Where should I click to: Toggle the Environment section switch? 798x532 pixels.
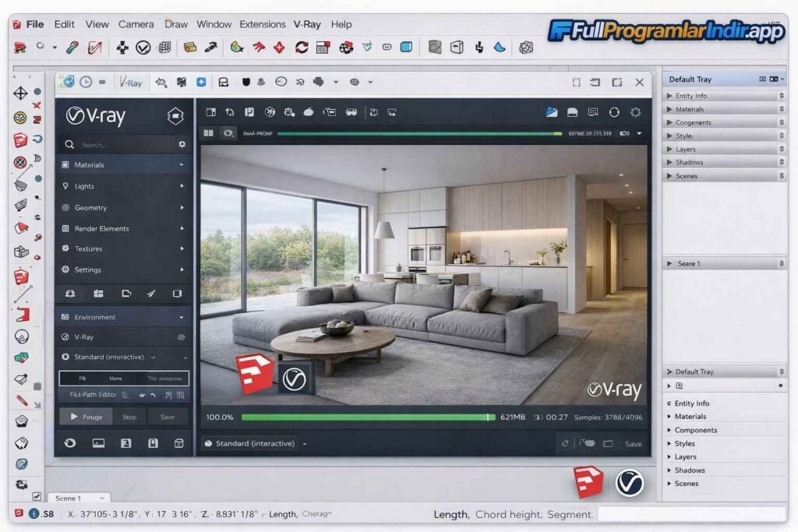[x=181, y=317]
